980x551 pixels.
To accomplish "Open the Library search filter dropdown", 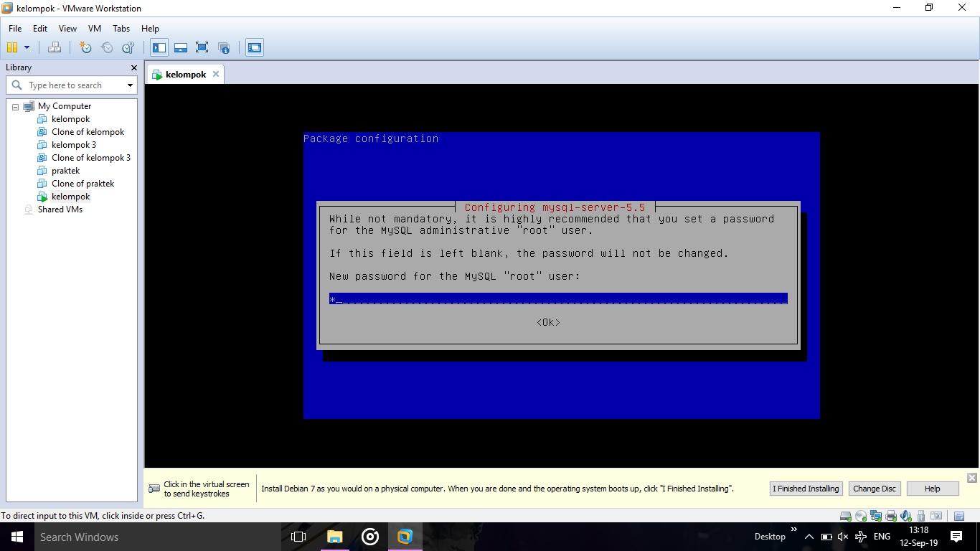I will pyautogui.click(x=130, y=85).
